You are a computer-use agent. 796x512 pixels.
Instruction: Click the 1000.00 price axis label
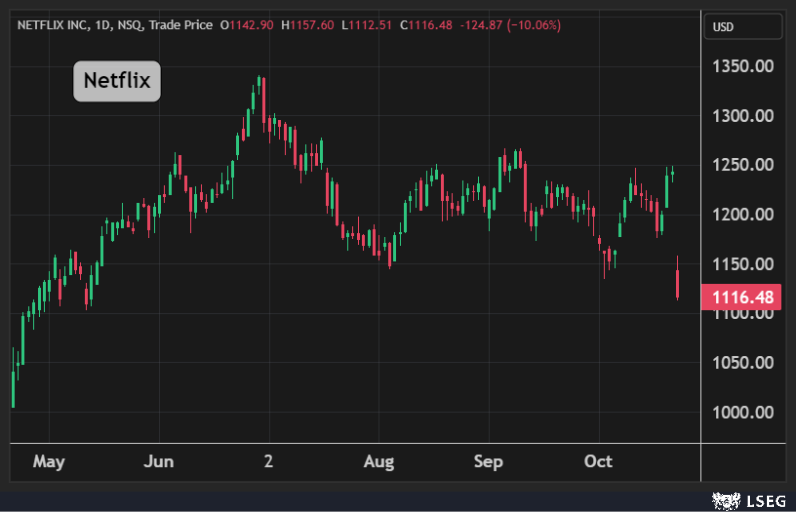click(743, 412)
